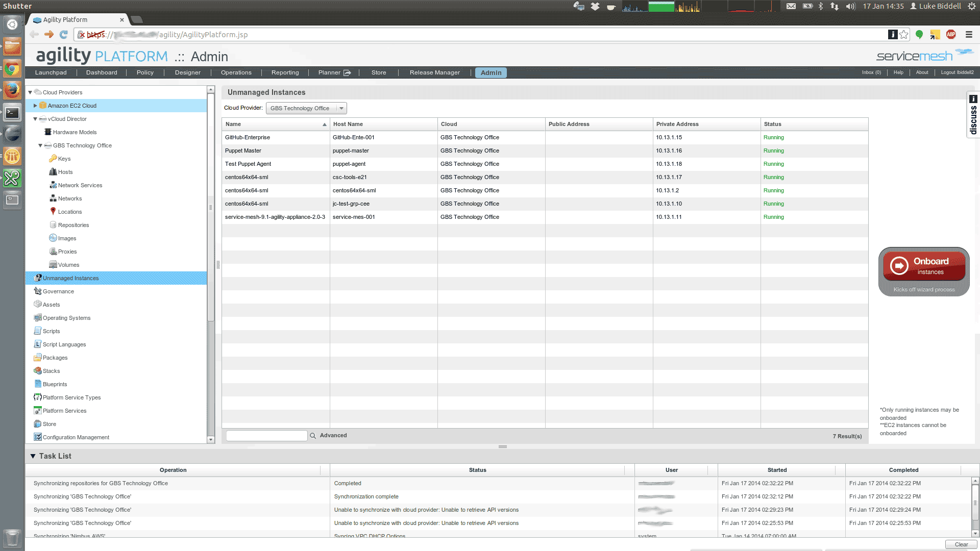Click the Logout link
980x551 pixels.
957,72
